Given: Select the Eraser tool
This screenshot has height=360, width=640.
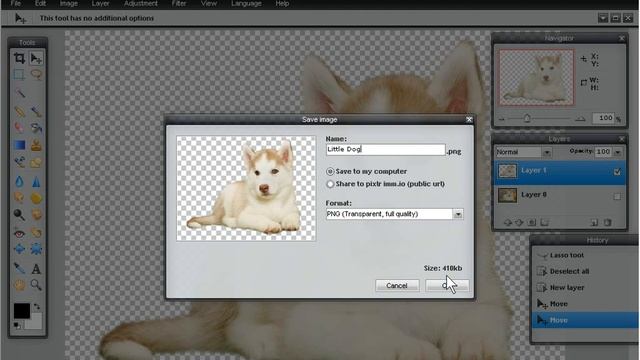Looking at the screenshot, I should 19,127.
